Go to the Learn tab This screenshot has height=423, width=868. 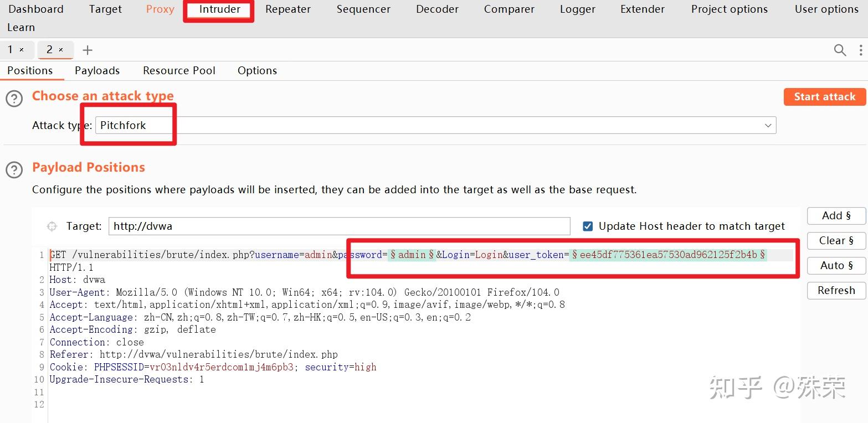coord(21,27)
